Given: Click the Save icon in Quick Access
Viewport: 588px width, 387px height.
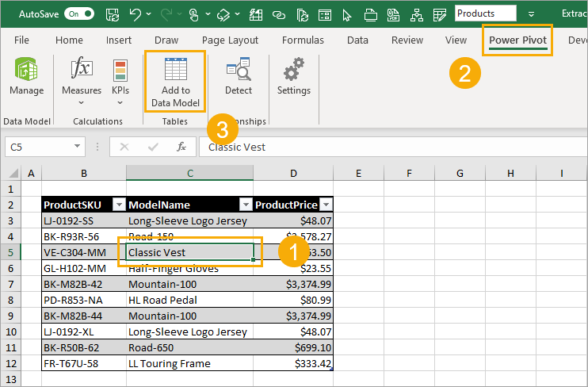Looking at the screenshot, I should [113, 14].
